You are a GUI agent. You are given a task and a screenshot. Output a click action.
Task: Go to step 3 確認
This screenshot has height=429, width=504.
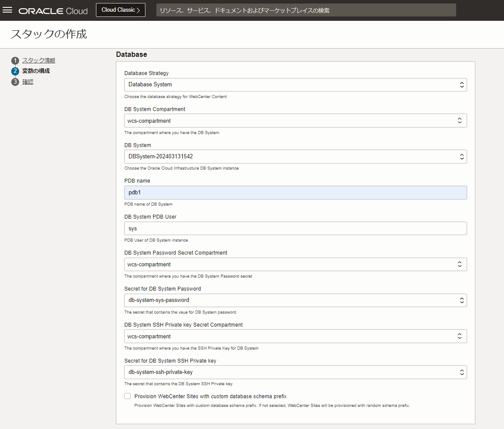click(28, 82)
